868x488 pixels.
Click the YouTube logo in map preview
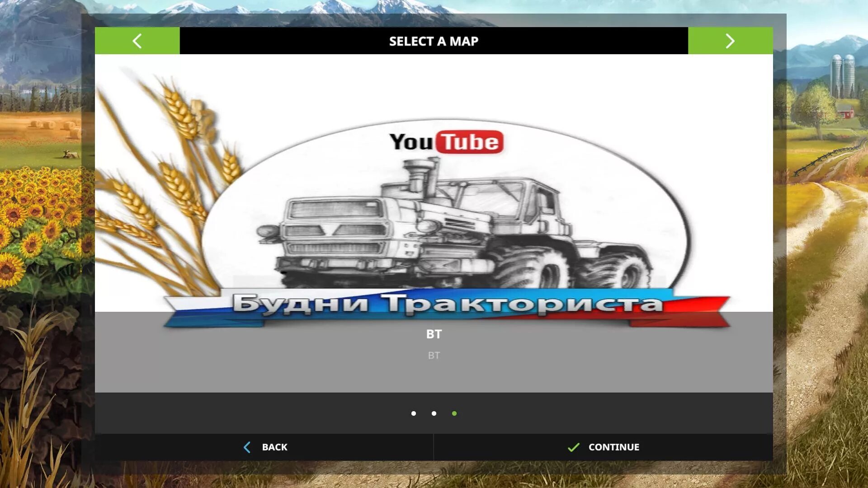[446, 142]
